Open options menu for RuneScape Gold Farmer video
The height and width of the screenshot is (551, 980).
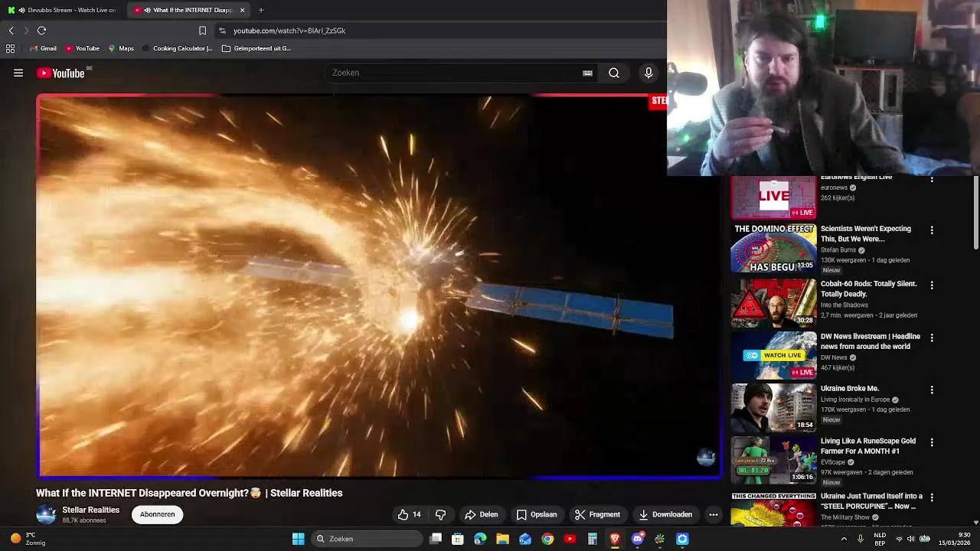[x=932, y=442]
